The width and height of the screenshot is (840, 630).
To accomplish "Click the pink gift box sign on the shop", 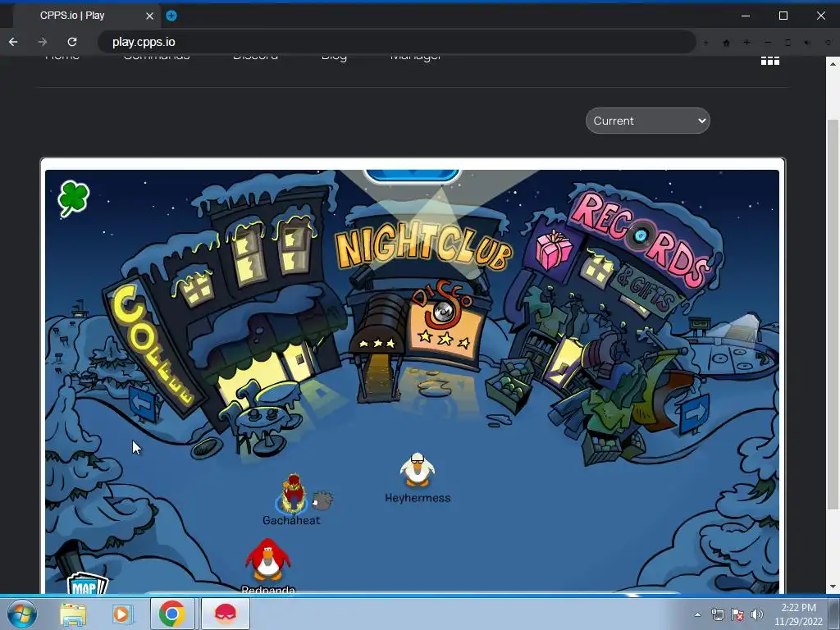I will click(x=554, y=250).
